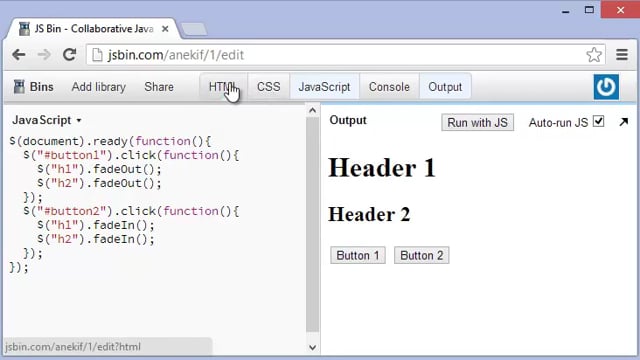Click the 'Header 2' heading text

point(369,214)
